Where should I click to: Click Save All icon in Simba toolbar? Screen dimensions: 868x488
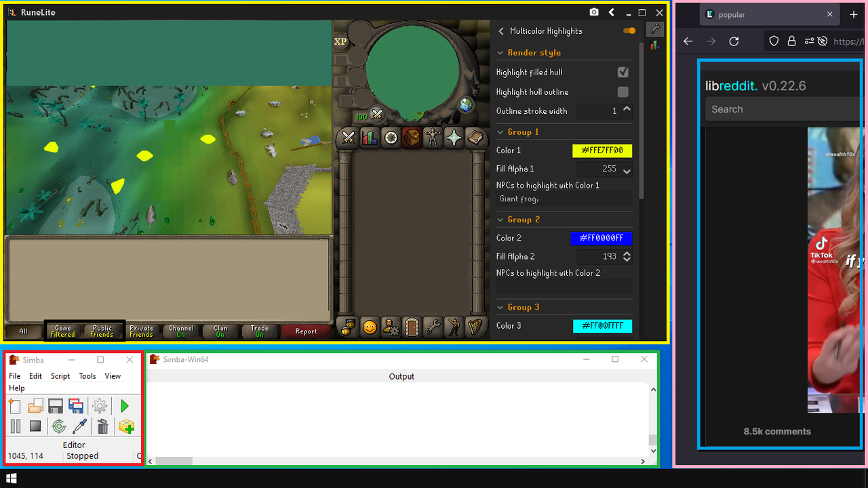76,406
